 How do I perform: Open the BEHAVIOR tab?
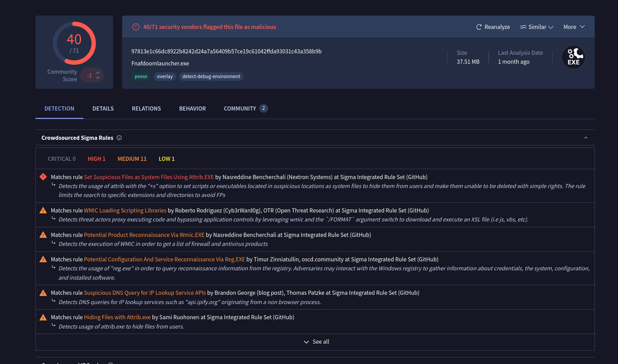(192, 108)
